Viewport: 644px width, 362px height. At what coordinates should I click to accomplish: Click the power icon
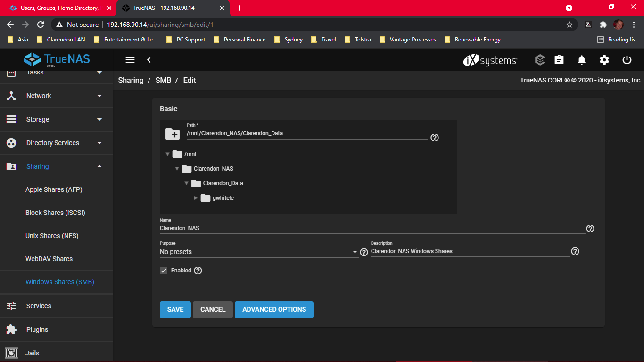pyautogui.click(x=627, y=60)
